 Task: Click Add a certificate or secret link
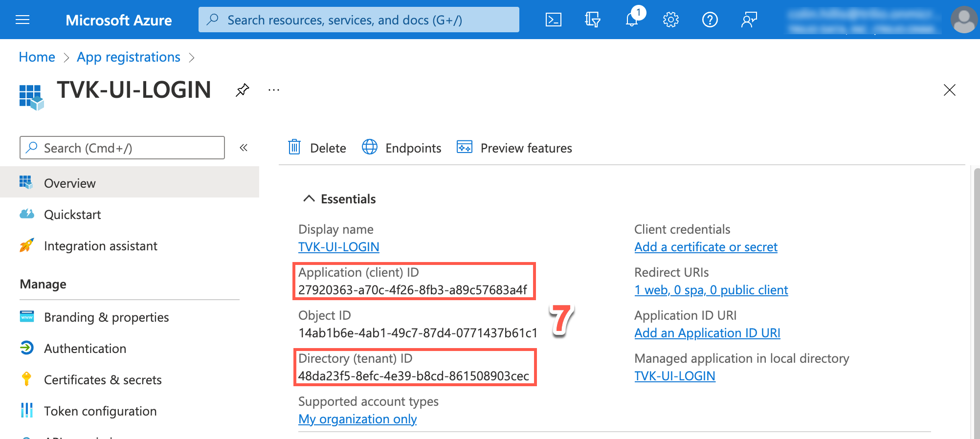(x=706, y=247)
